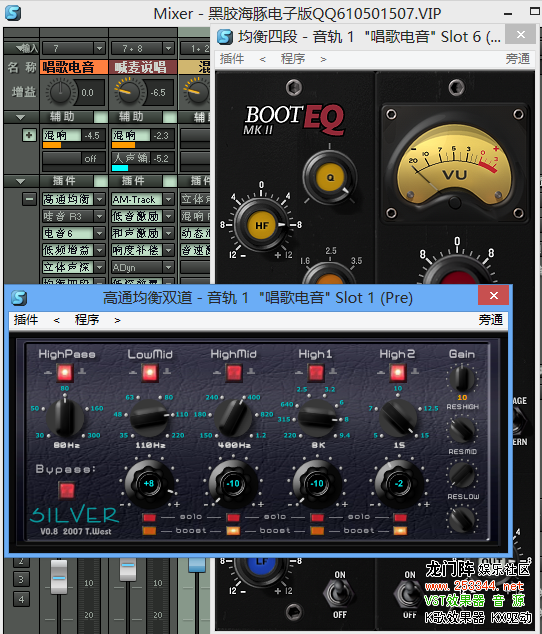The width and height of the screenshot is (542, 634).
Task: Click the Silver EQ Gain knob
Action: pos(462,379)
